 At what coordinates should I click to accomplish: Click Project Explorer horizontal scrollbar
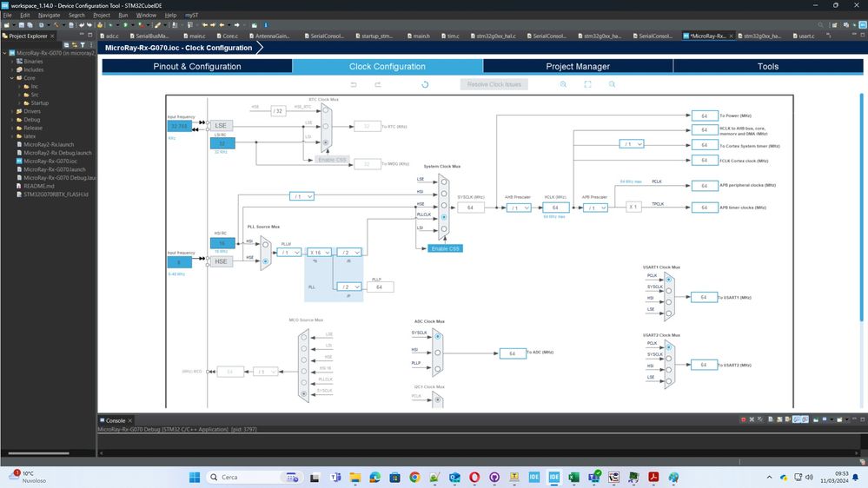(x=39, y=453)
